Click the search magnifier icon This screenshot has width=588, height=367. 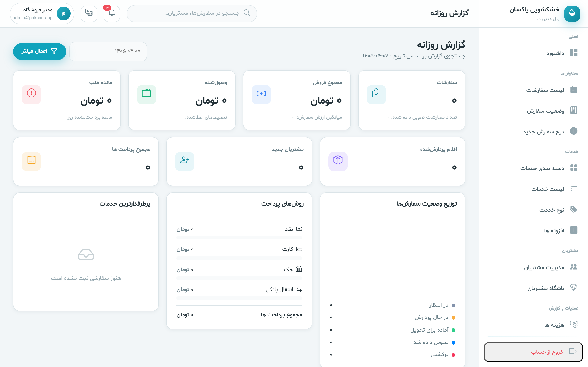[x=247, y=13]
